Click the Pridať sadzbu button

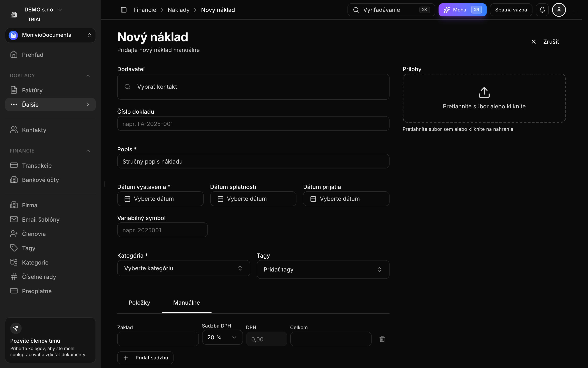(145, 358)
